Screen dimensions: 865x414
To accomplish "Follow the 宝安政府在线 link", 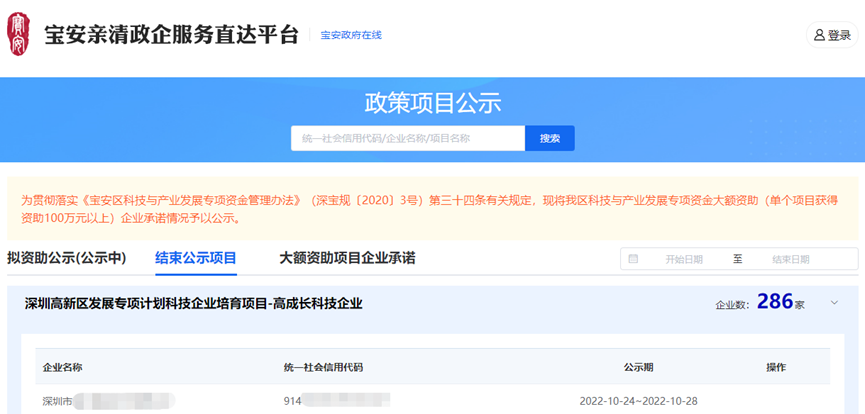I will pos(351,35).
